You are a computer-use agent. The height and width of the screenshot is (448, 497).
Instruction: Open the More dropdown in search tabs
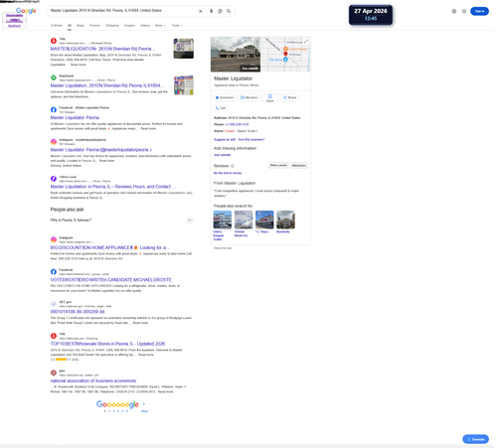(160, 26)
